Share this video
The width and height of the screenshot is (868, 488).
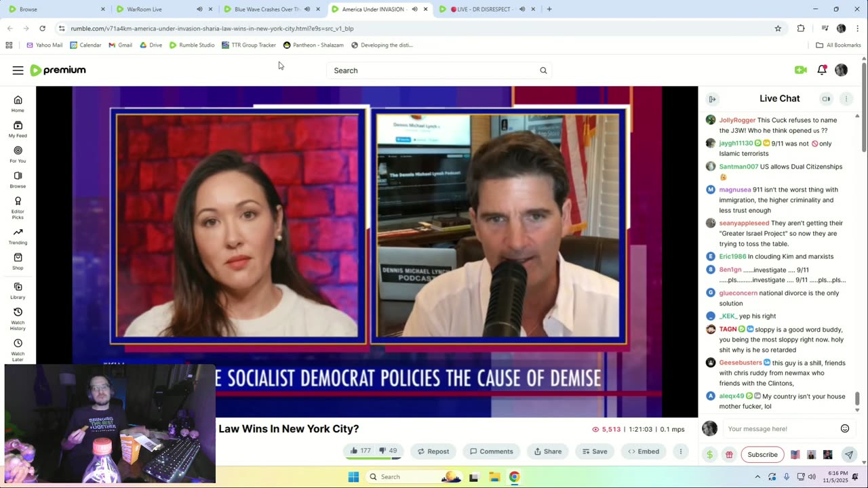tap(547, 451)
